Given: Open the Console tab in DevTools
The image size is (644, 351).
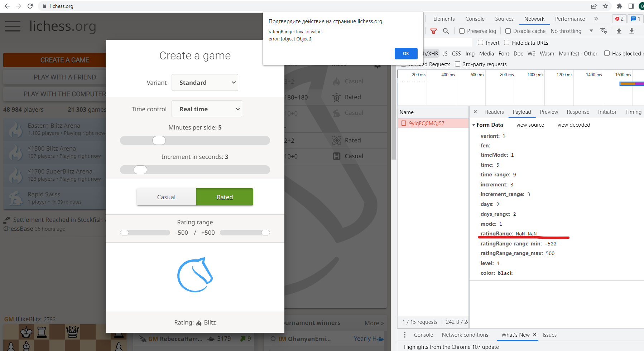Looking at the screenshot, I should click(x=475, y=19).
